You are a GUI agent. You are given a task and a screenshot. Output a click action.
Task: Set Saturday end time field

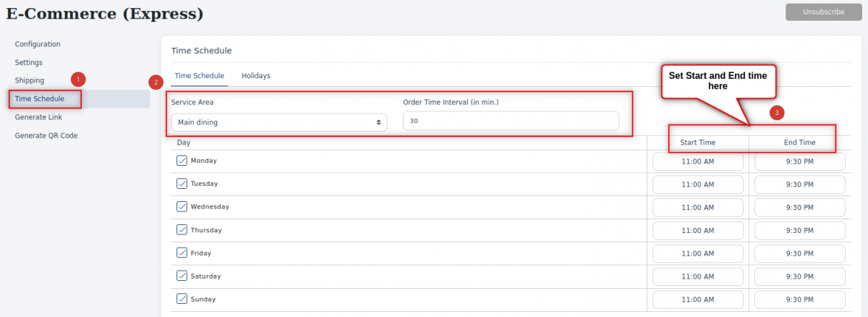pyautogui.click(x=800, y=277)
